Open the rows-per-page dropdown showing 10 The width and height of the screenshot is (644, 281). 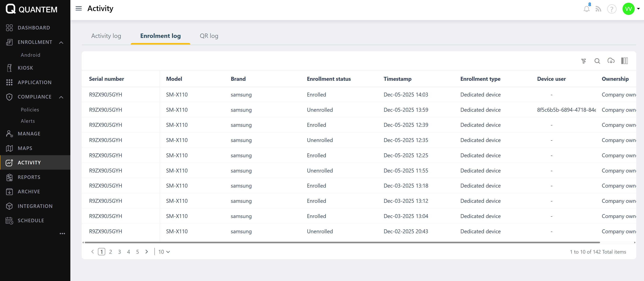coord(164,252)
